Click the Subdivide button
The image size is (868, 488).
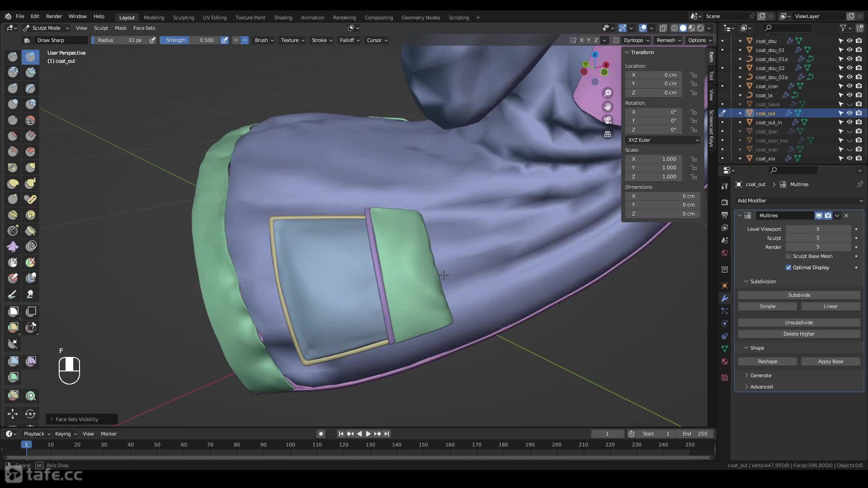pyautogui.click(x=799, y=295)
